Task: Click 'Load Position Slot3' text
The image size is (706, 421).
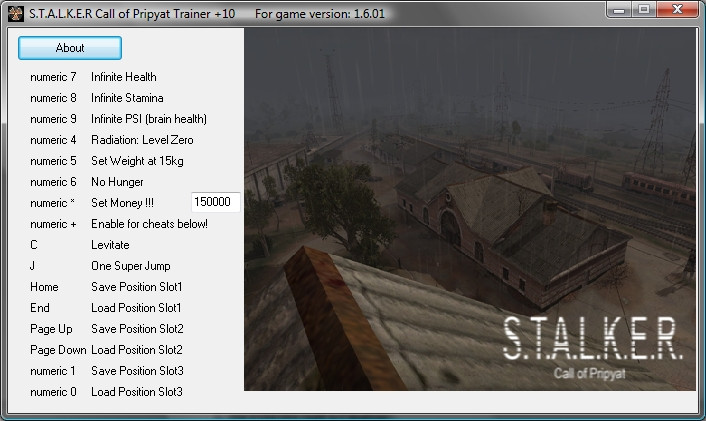Action: [137, 392]
